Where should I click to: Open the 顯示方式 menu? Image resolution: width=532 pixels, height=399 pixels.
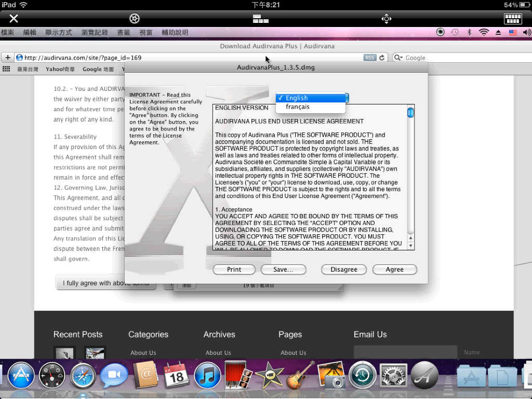click(58, 32)
